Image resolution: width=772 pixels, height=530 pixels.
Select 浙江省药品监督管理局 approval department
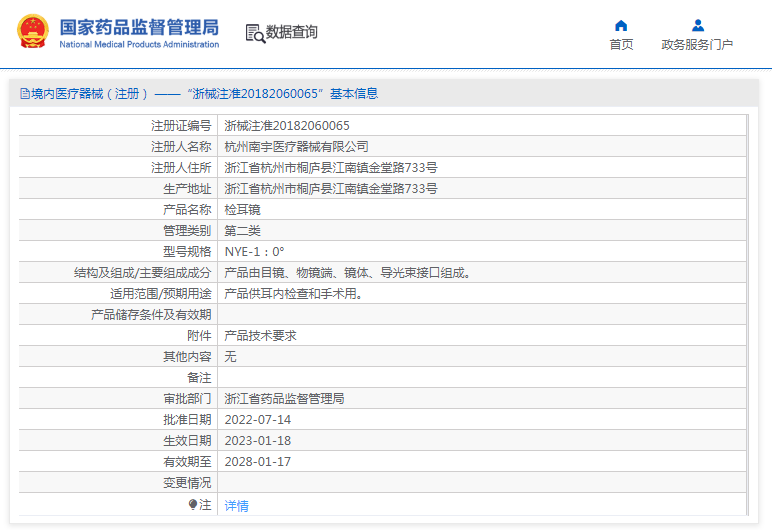[284, 398]
